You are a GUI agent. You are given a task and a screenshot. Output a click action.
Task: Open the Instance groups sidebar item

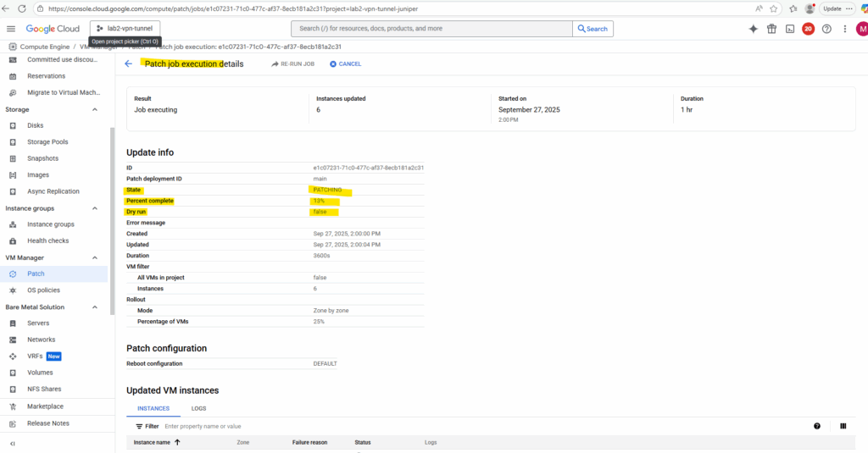(x=50, y=224)
